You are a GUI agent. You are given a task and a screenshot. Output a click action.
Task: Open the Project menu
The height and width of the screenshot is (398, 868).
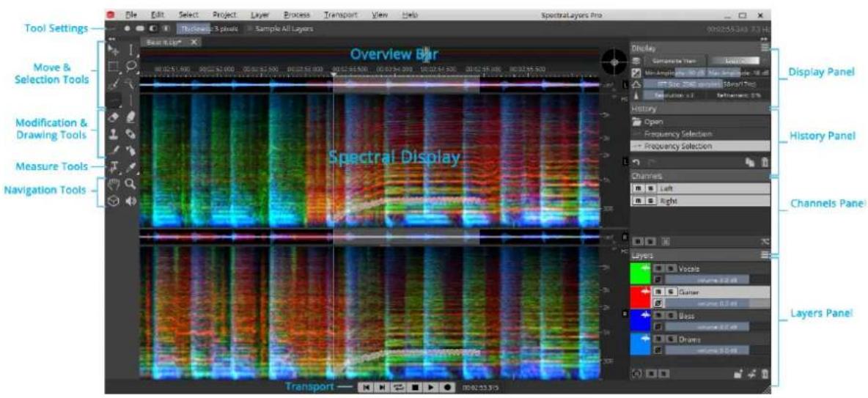224,15
